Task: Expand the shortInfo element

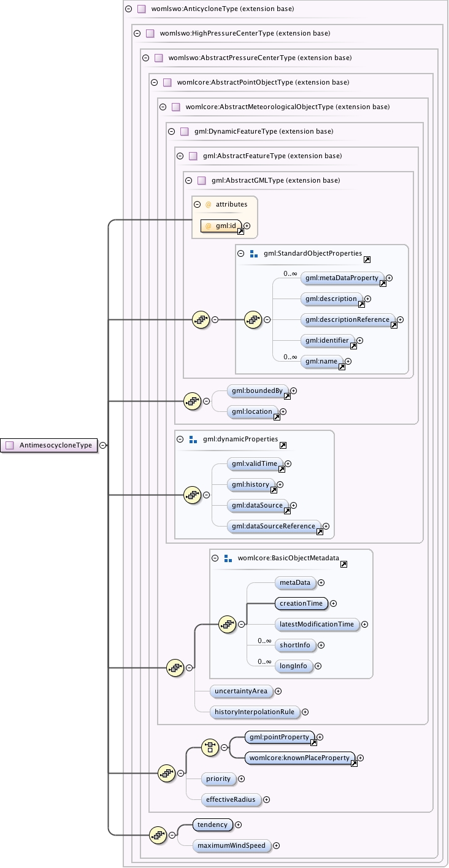Action: 321,645
